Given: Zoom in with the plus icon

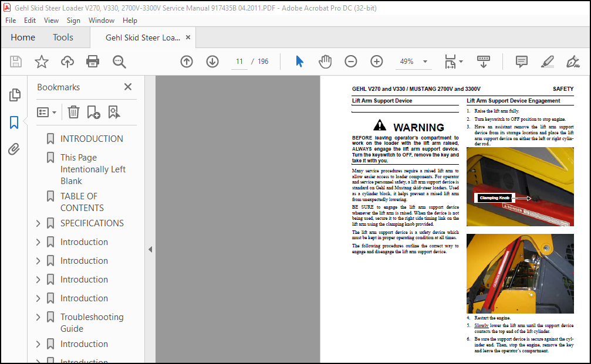Looking at the screenshot, I should point(377,62).
